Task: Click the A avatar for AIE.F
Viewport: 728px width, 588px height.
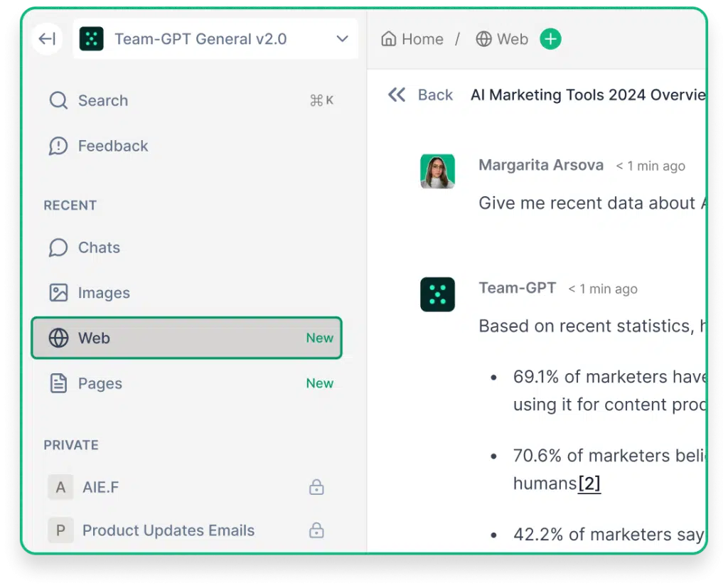Action: tap(60, 487)
